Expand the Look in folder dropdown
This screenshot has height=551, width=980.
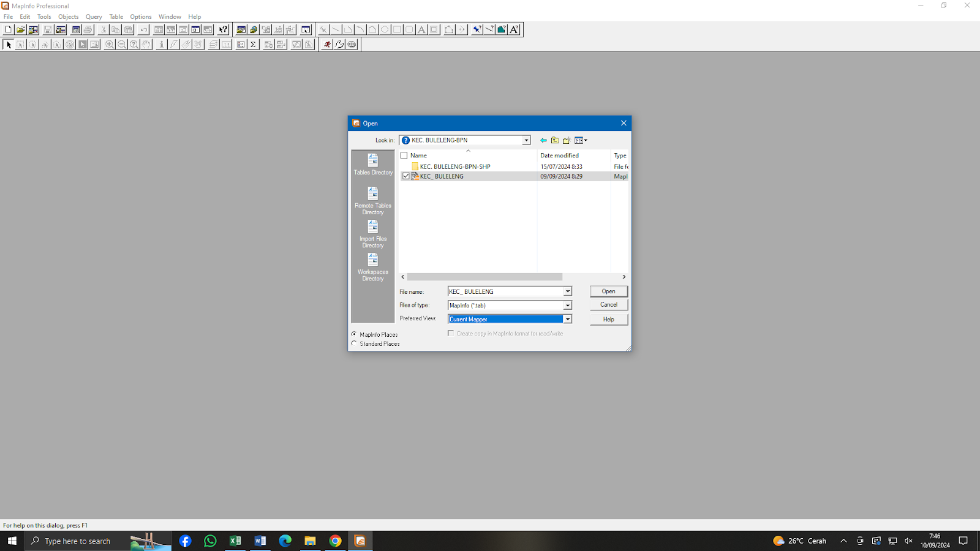coord(526,140)
